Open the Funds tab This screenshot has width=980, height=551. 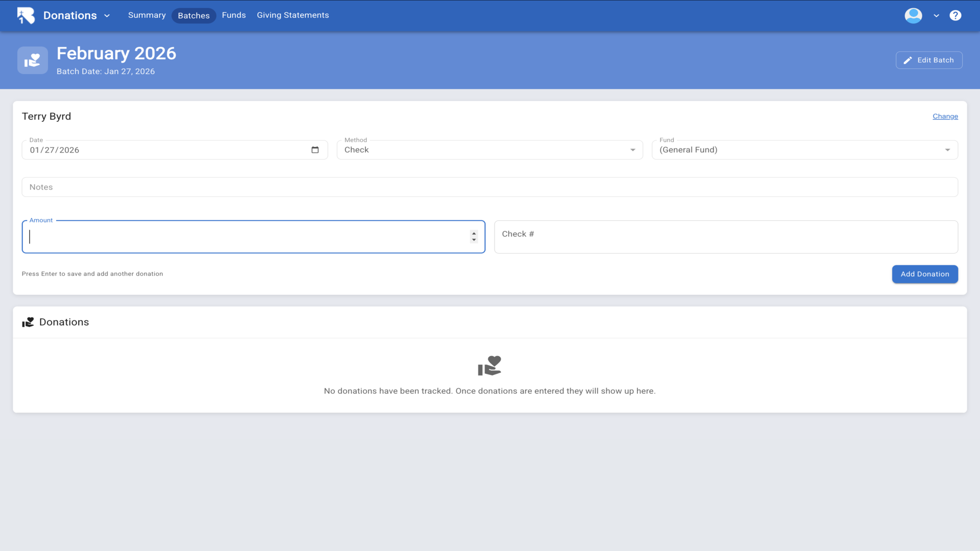[234, 15]
